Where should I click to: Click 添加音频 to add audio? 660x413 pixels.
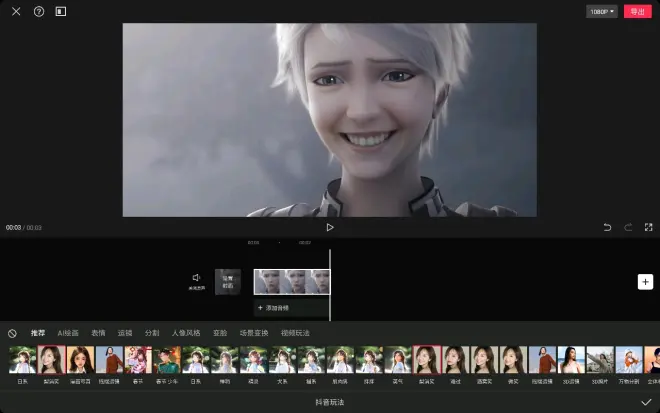[x=275, y=308]
